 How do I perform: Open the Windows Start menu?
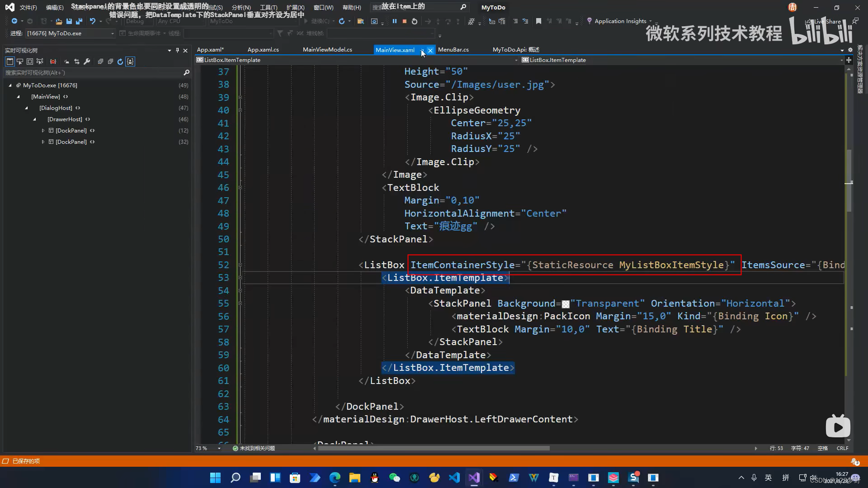click(x=216, y=478)
